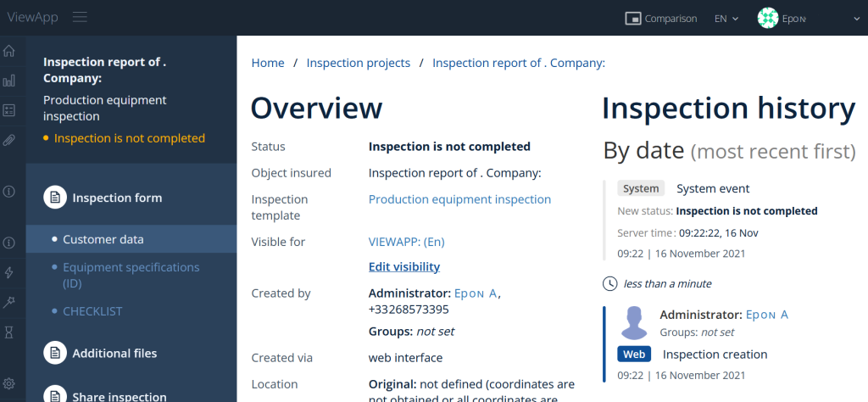Open the checklist list icon in rail
Screen dimensions: 868x402
[8, 111]
